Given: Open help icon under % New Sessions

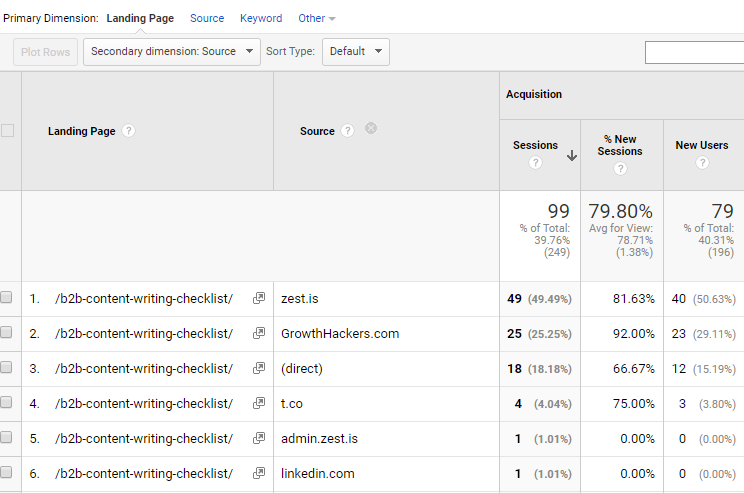Looking at the screenshot, I should click(620, 169).
